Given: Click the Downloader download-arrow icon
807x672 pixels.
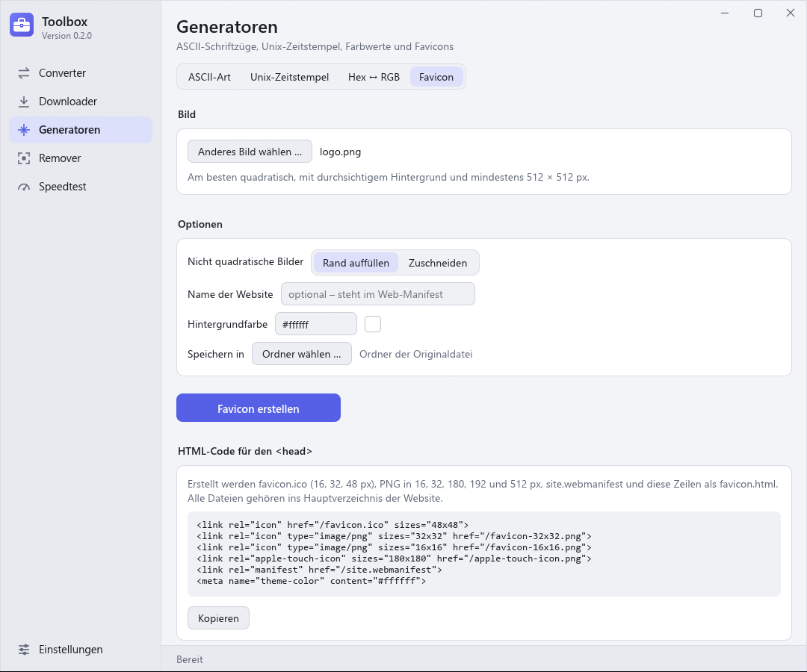Looking at the screenshot, I should pos(24,102).
